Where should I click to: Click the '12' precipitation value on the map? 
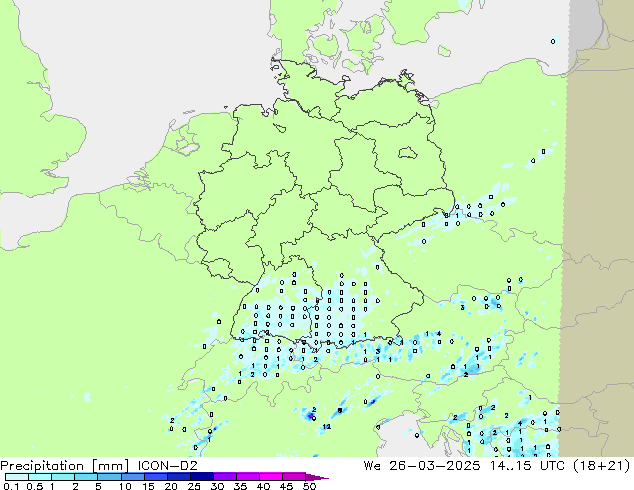click(x=327, y=427)
